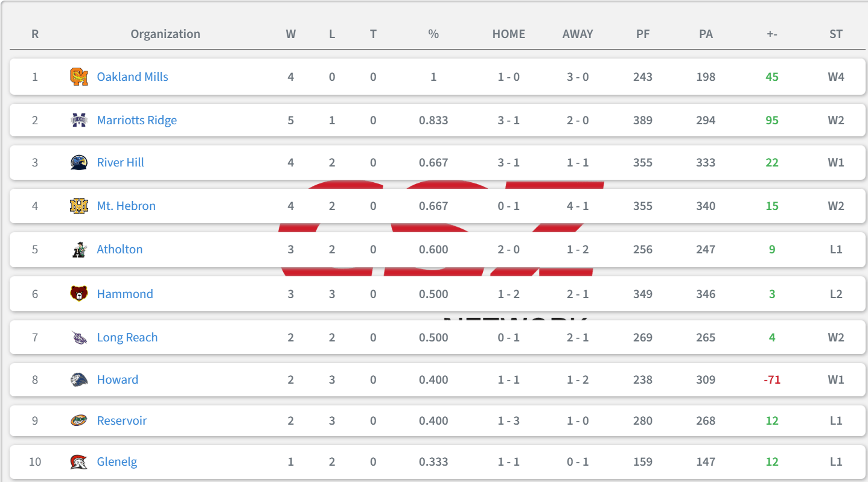The image size is (868, 482).
Task: Click the Atholton team logo
Action: [x=79, y=249]
